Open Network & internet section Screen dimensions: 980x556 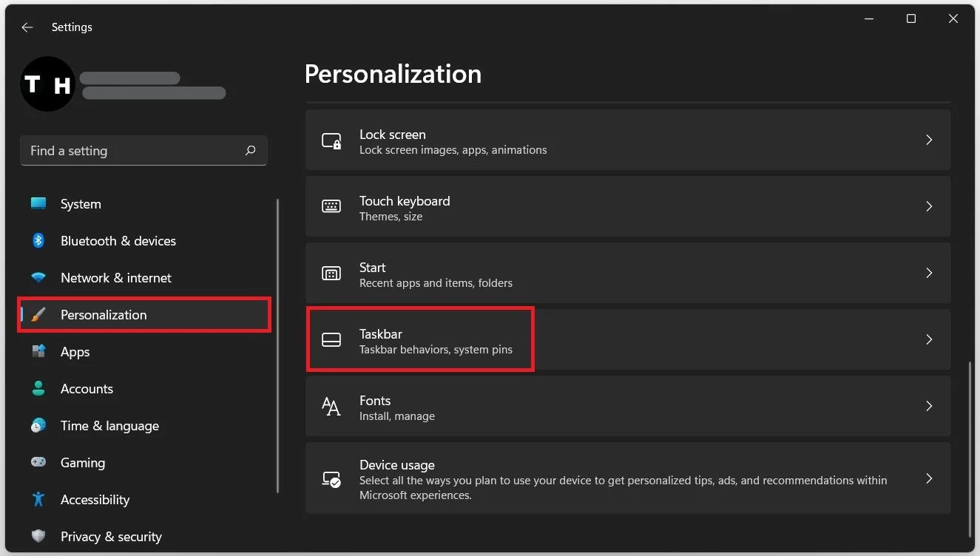[144, 278]
